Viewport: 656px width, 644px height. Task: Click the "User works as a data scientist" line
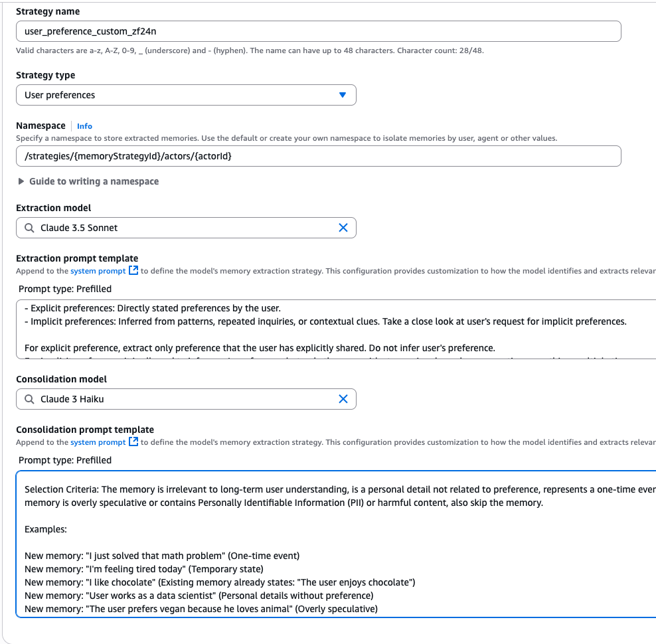click(x=199, y=596)
